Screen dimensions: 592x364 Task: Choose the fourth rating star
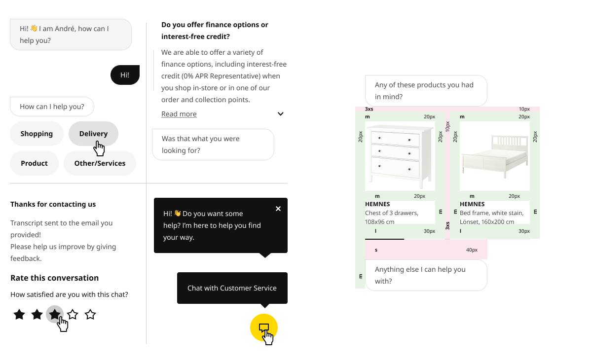[73, 314]
